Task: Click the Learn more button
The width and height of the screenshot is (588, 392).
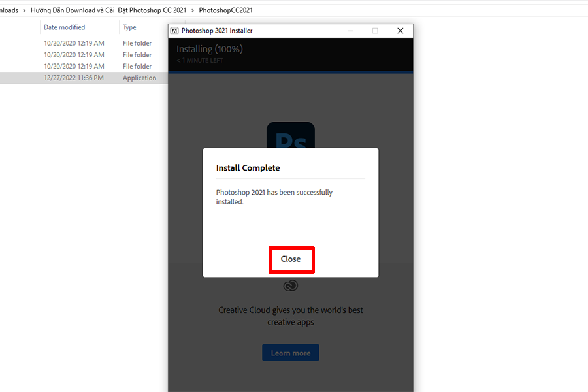Action: (291, 353)
